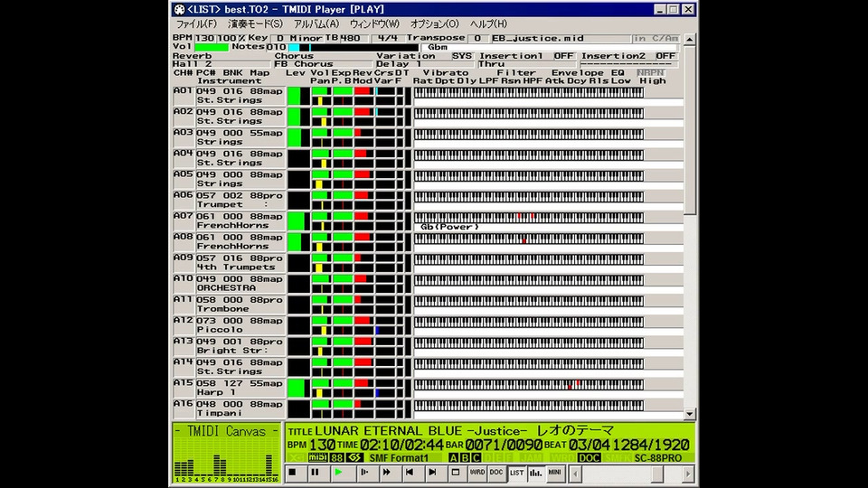868x488 pixels.
Task: Click the Thru insertion effect field
Action: [527, 64]
